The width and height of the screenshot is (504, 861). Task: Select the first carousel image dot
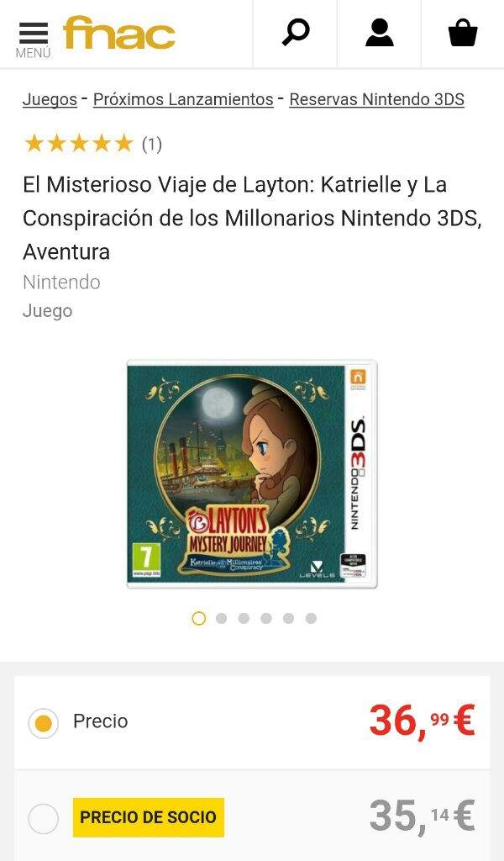(x=199, y=618)
